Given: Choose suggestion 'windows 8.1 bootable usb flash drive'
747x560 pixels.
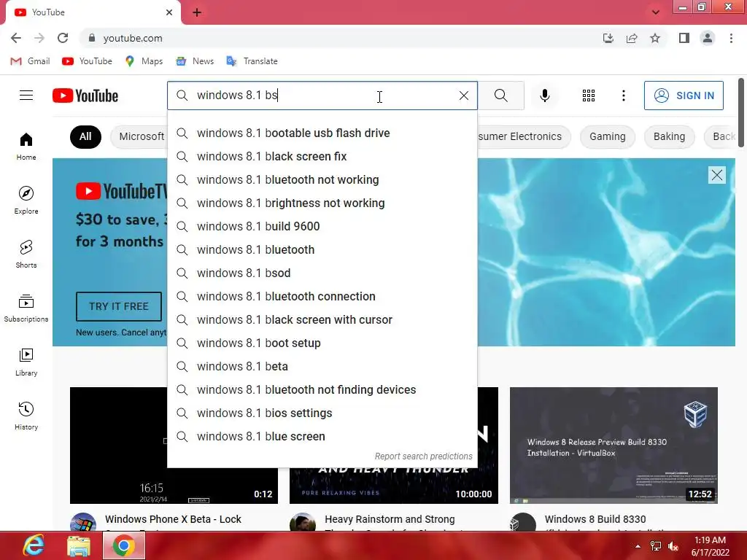Looking at the screenshot, I should tap(322, 133).
